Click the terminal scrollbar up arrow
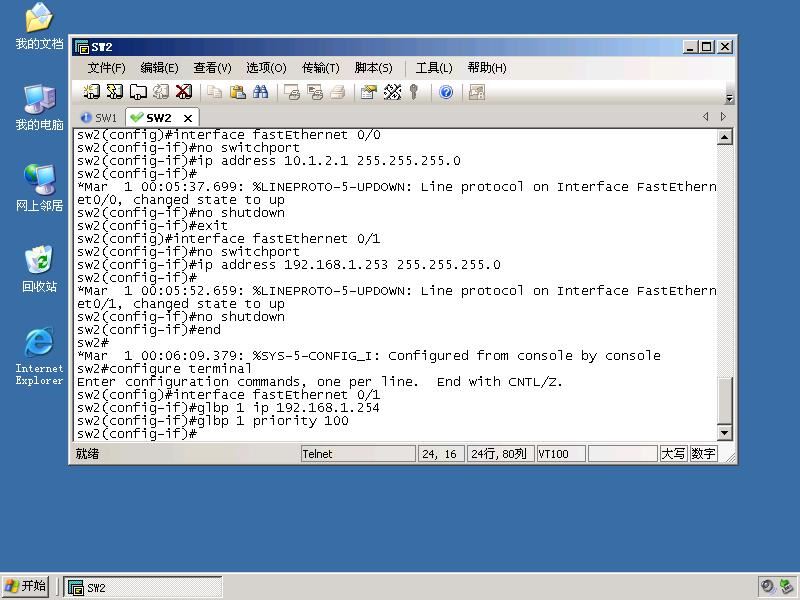800x600 pixels. point(724,137)
